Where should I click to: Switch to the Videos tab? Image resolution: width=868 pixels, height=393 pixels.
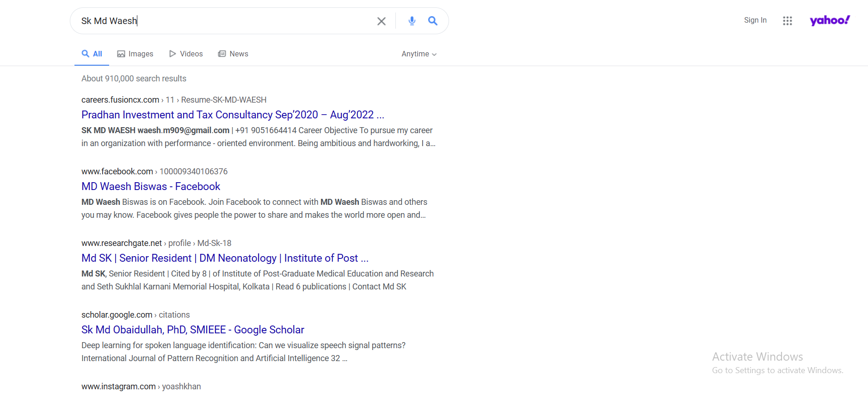186,54
